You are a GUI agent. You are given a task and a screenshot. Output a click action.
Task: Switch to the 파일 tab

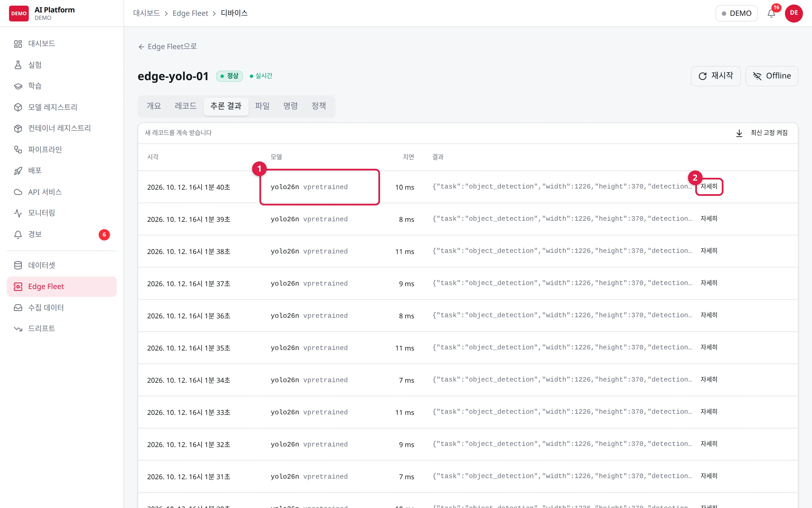262,106
